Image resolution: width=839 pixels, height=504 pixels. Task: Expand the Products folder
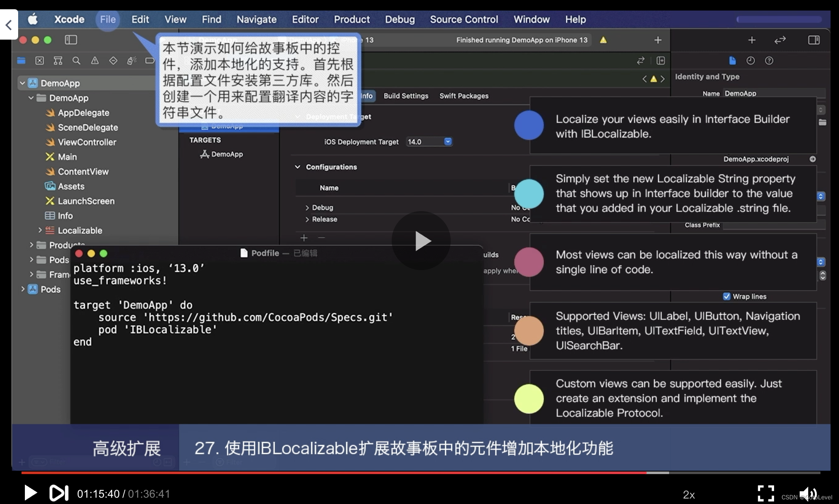(x=31, y=245)
